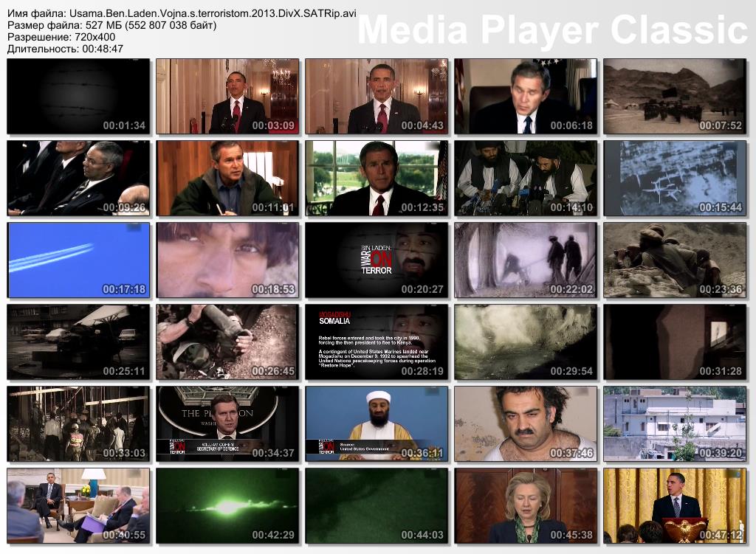Open the War on Terror title card at 00:20:27
Image resolution: width=756 pixels, height=554 pixels.
pyautogui.click(x=377, y=260)
